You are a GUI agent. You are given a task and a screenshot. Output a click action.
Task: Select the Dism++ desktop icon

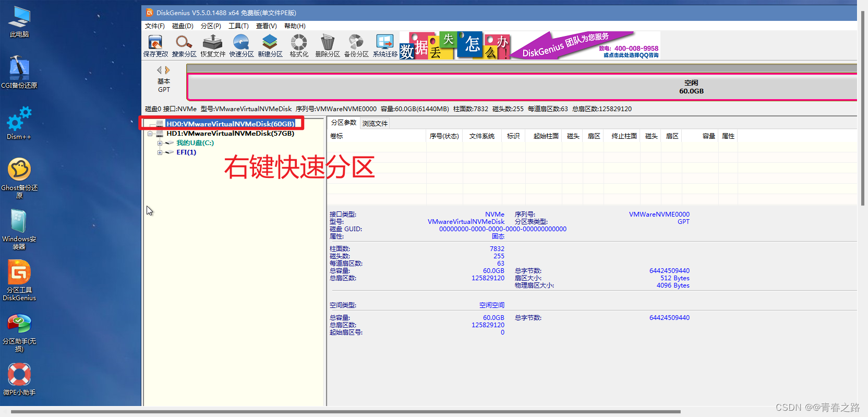19,123
